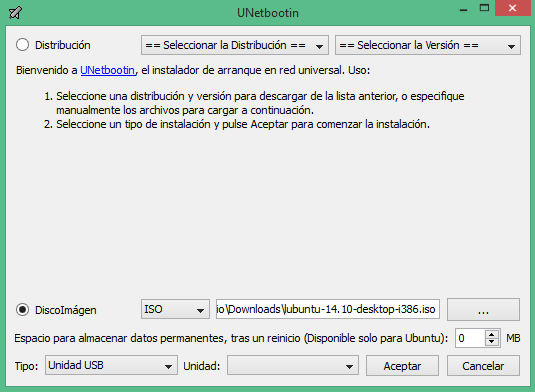Click instruction 'Seleccione una distribución y versión'
Screen dimensions: 535x392
click(260, 103)
